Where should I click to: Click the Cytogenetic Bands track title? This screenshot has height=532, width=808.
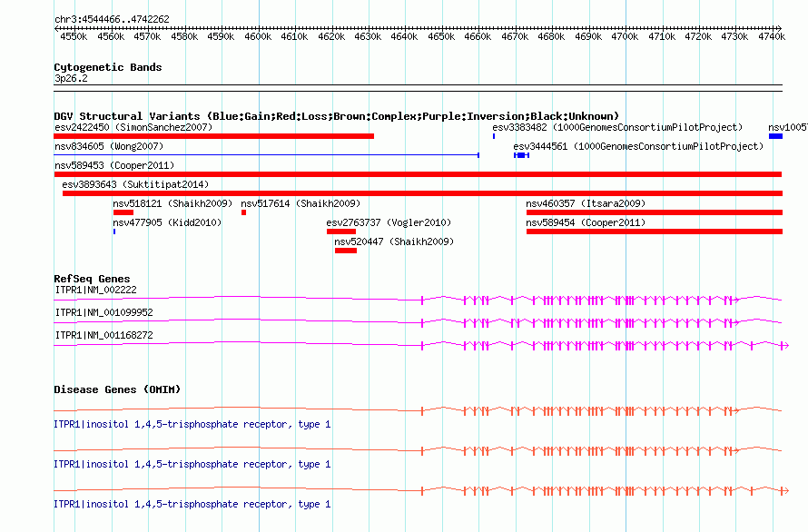(108, 67)
